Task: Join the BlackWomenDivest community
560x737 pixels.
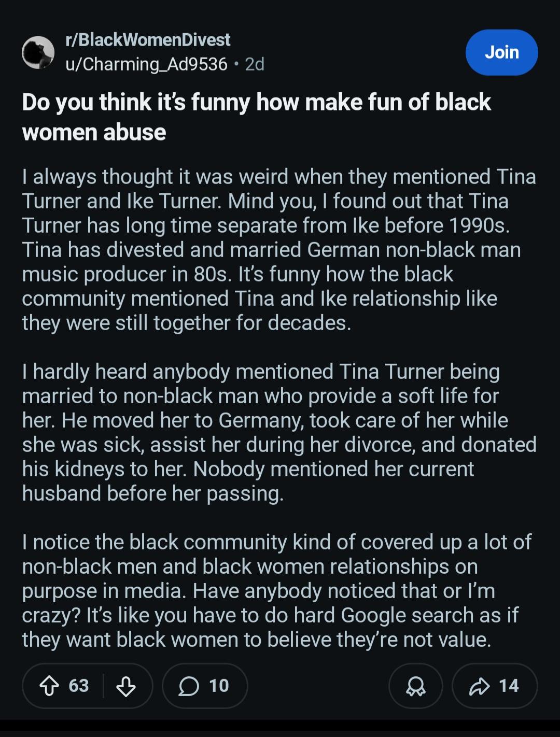Action: (x=501, y=52)
